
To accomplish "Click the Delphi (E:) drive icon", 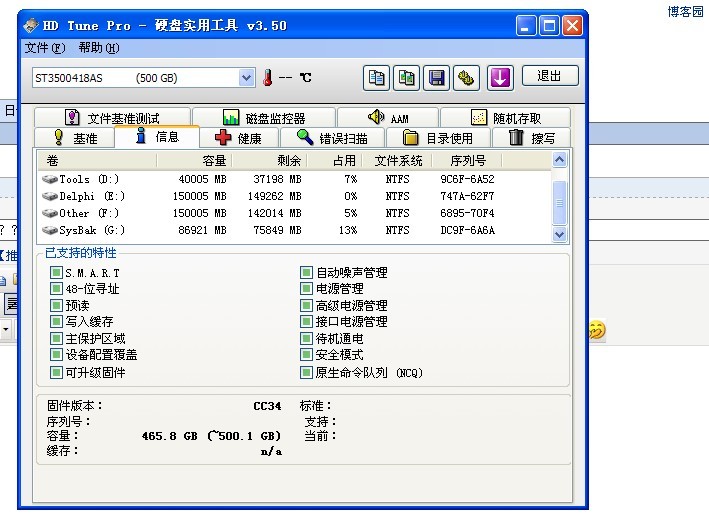I will click(x=50, y=196).
